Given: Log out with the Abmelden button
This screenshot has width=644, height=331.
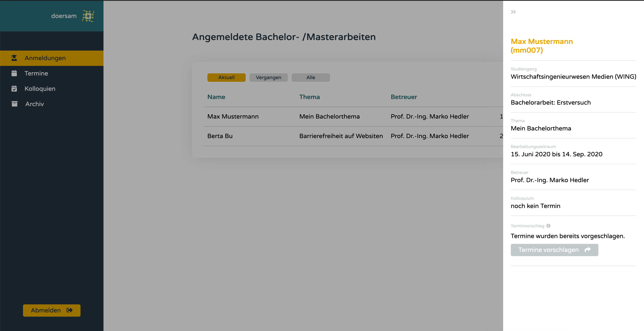Looking at the screenshot, I should [52, 310].
